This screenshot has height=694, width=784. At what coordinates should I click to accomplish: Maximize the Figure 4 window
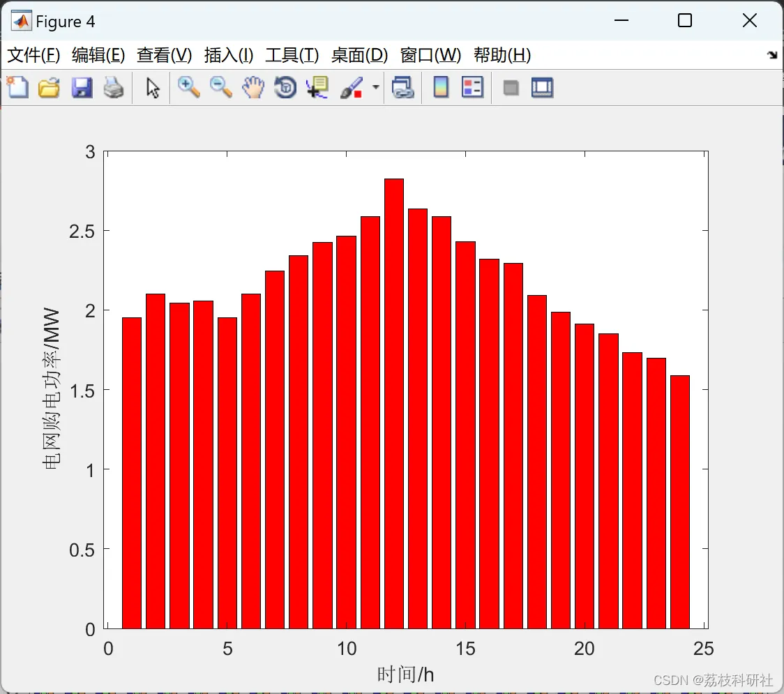coord(684,20)
